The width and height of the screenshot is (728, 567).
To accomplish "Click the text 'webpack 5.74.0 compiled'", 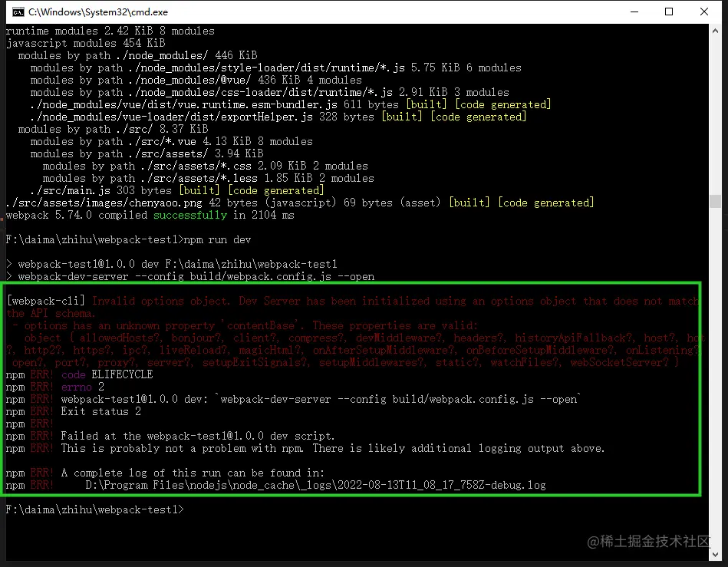I will [x=77, y=215].
